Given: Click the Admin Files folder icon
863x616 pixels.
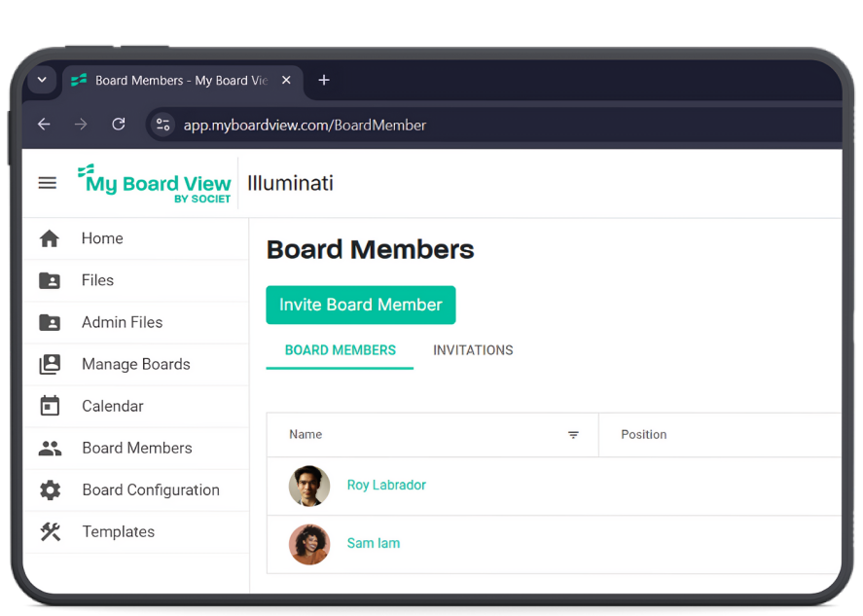Looking at the screenshot, I should (x=49, y=322).
